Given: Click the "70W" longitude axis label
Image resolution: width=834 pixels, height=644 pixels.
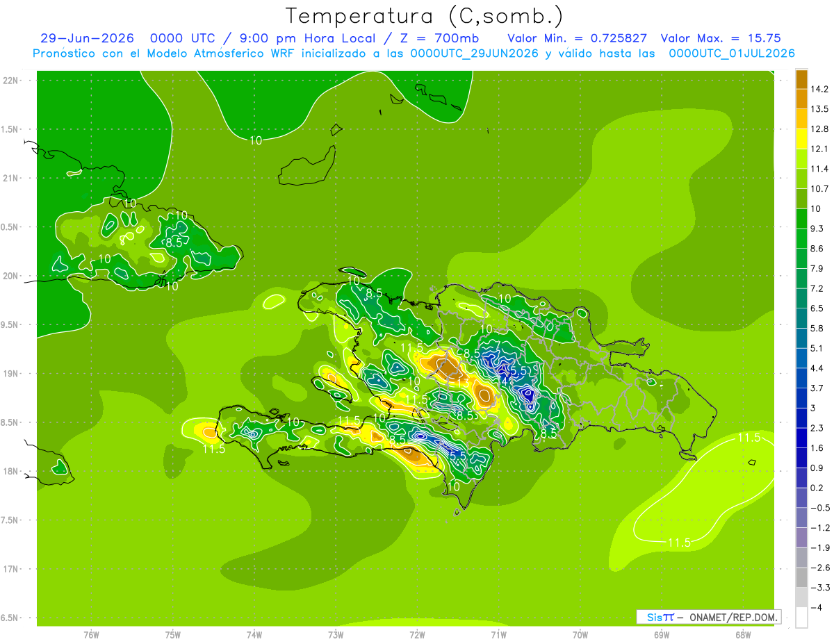Looking at the screenshot, I should click(x=580, y=635).
